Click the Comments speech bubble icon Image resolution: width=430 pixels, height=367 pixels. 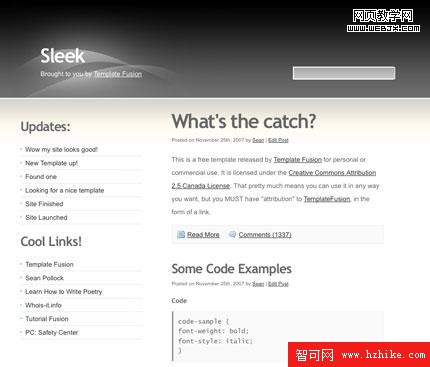click(232, 234)
